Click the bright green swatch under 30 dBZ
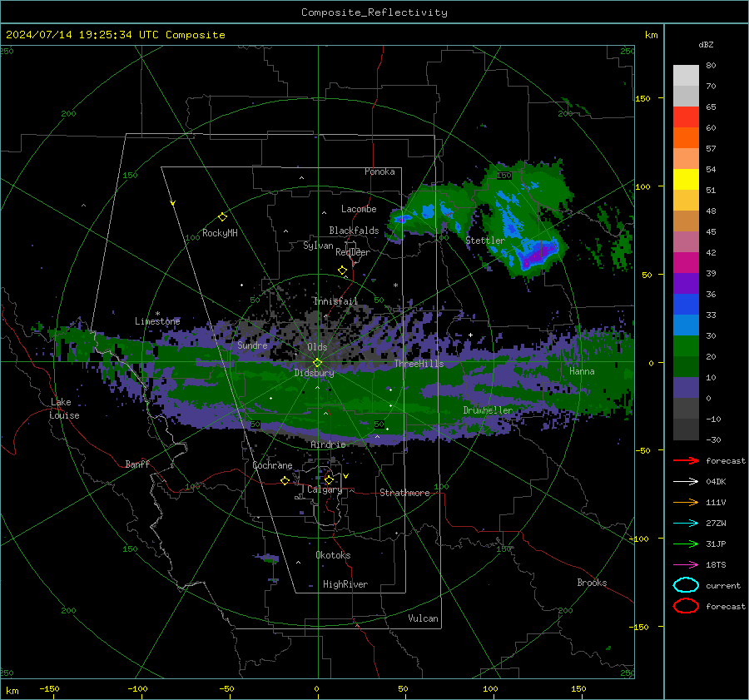Screen dimensions: 749x700 (686, 346)
